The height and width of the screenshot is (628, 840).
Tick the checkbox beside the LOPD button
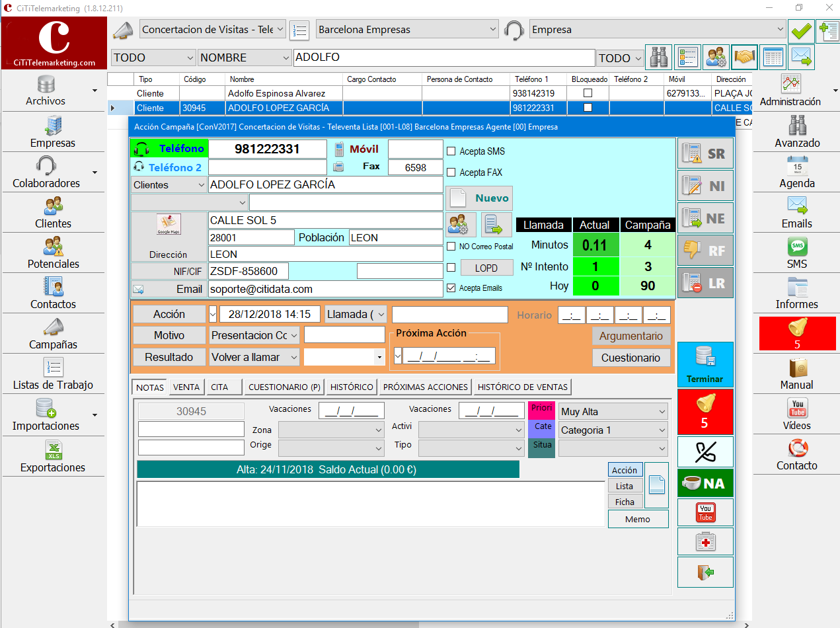point(451,268)
